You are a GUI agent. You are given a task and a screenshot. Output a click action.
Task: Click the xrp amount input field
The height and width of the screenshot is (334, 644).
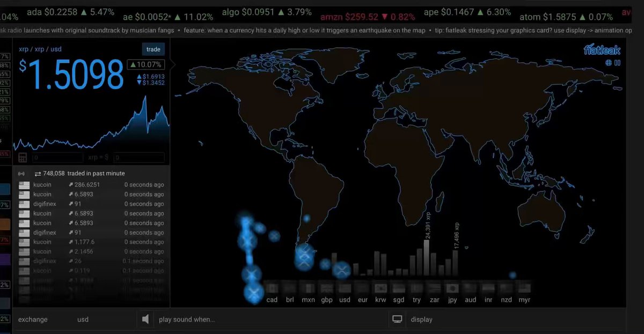(58, 158)
